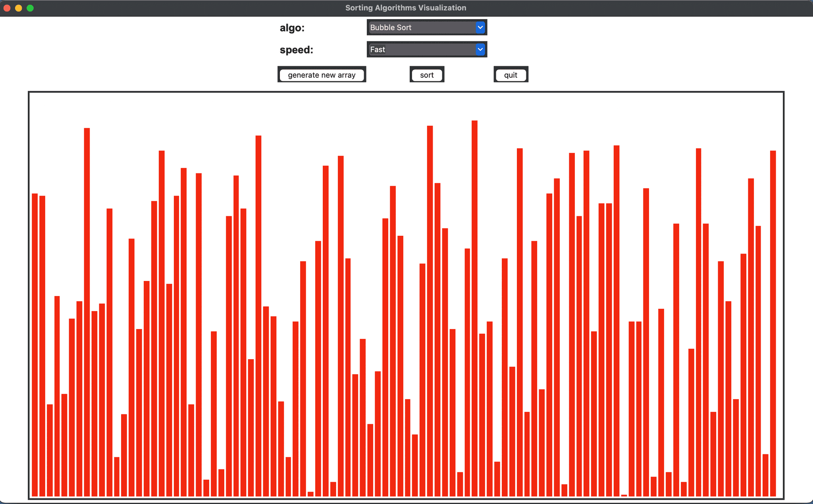This screenshot has width=813, height=504.
Task: Click the blue chevron of algo combo box
Action: point(480,27)
